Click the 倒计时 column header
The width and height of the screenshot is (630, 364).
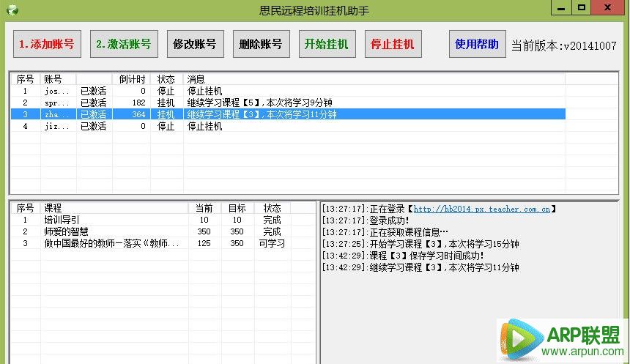tap(131, 79)
